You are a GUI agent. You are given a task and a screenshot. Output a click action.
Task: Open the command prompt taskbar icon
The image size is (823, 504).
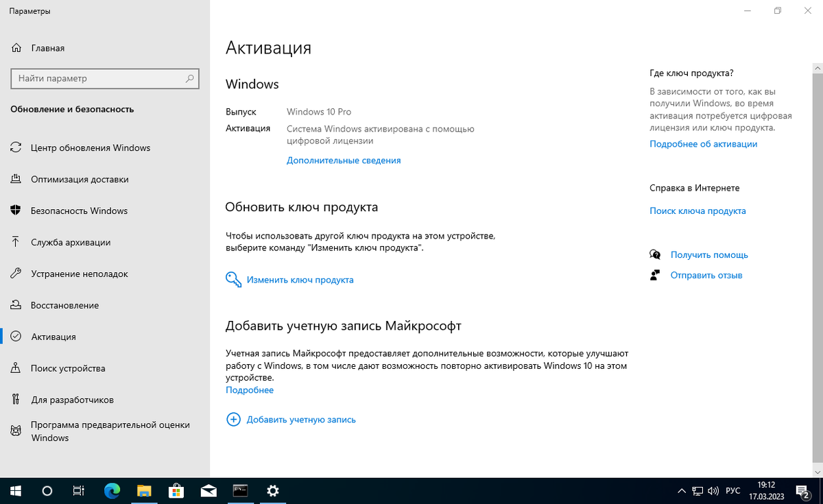[240, 491]
